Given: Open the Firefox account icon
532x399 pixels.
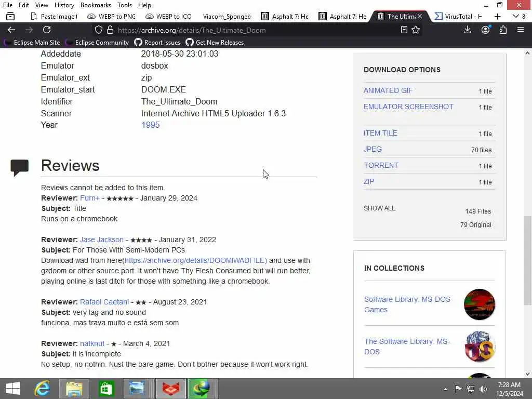Looking at the screenshot, I should (486, 30).
